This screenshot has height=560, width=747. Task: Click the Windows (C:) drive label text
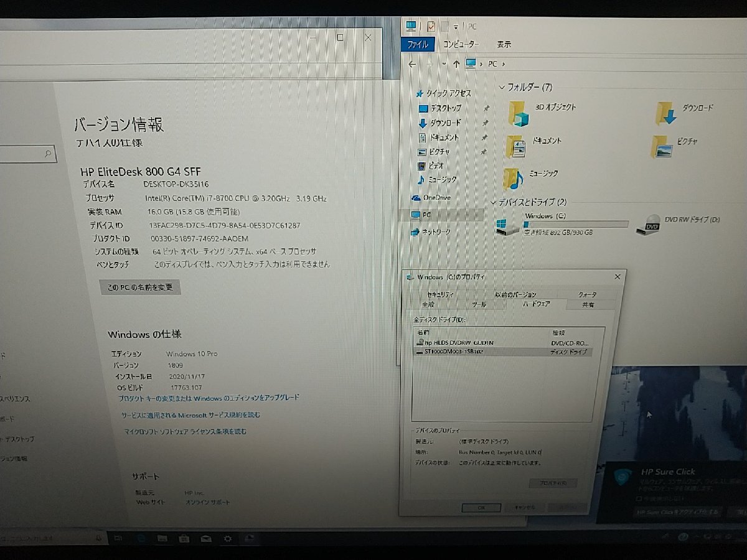(545, 216)
